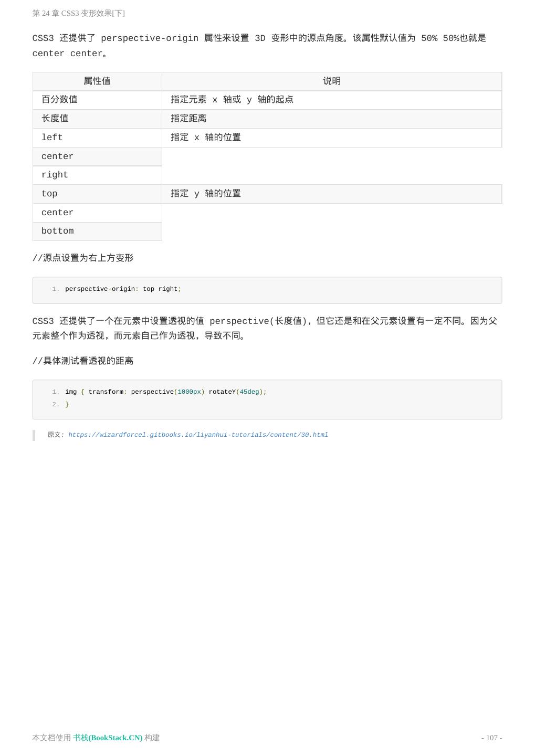This screenshot has width=535, height=756.
Task: Click 'center' cell below 'left' row
Action: (97, 156)
